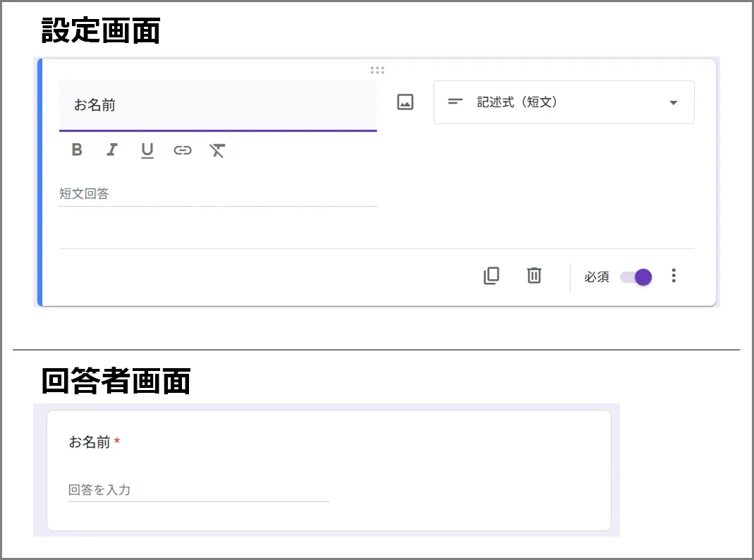The image size is (754, 560).
Task: Click the 短文回答 placeholder answer line
Action: pyautogui.click(x=217, y=194)
